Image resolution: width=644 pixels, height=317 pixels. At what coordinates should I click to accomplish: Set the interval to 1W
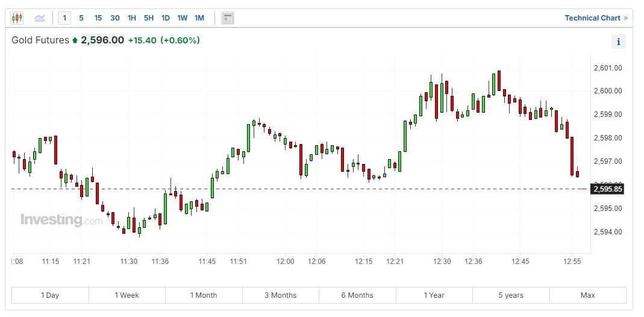182,18
